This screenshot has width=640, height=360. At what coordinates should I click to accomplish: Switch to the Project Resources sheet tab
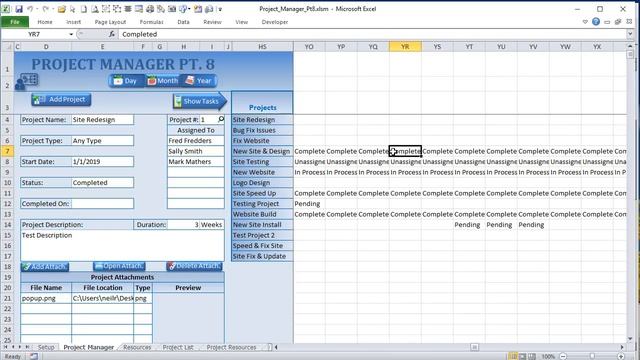231,347
